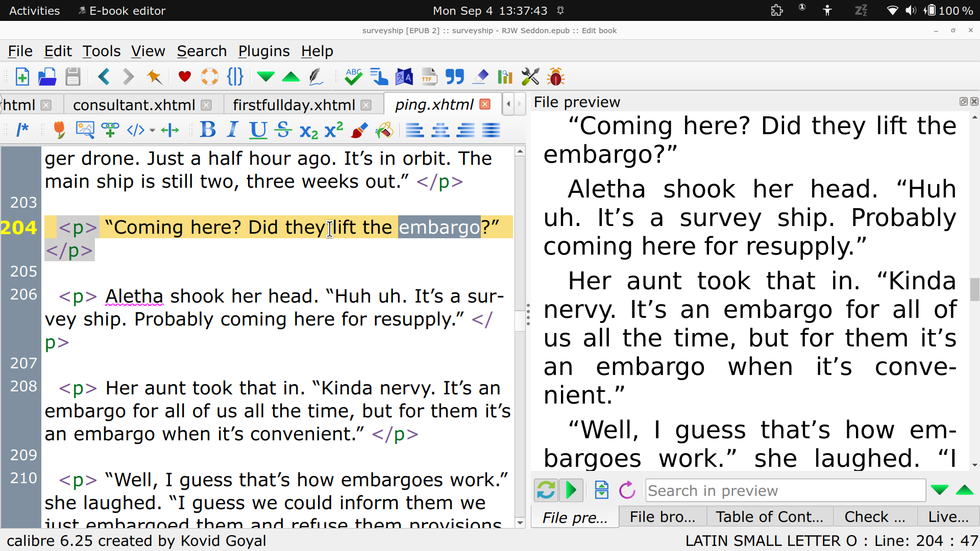
Task: Click the bug debug icon in toolbar
Action: click(x=555, y=77)
